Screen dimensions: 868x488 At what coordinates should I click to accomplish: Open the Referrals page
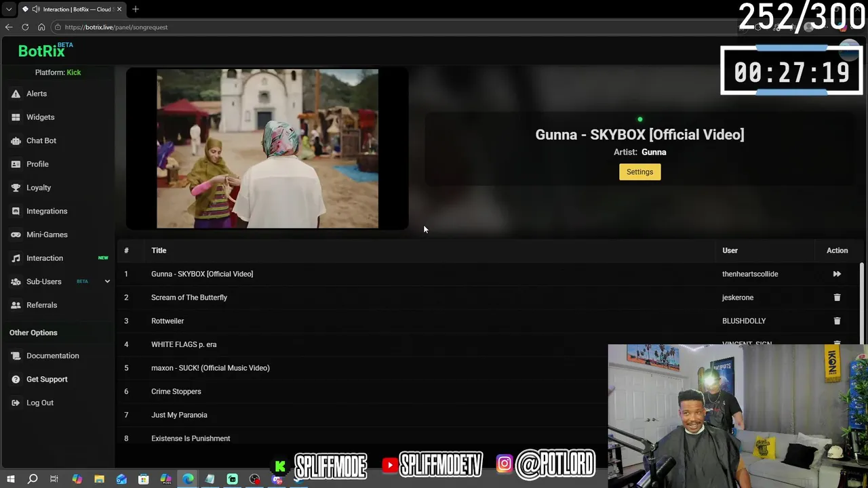tap(41, 305)
